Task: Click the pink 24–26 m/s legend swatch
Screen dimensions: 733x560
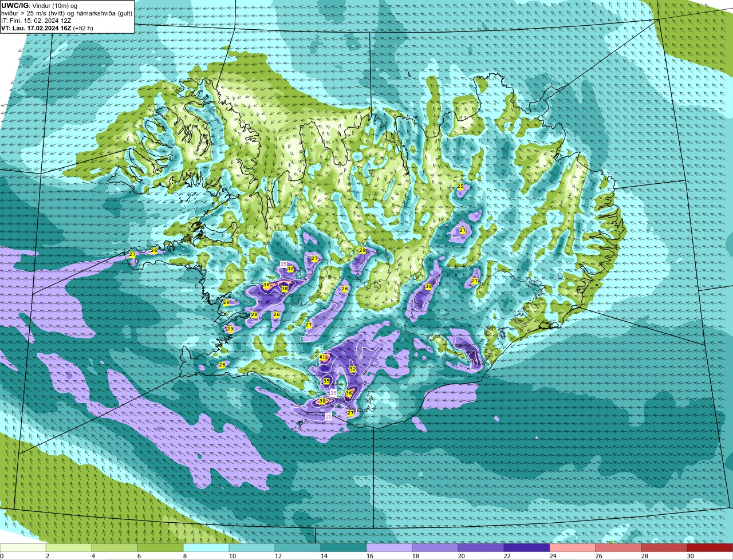Action: [573, 547]
